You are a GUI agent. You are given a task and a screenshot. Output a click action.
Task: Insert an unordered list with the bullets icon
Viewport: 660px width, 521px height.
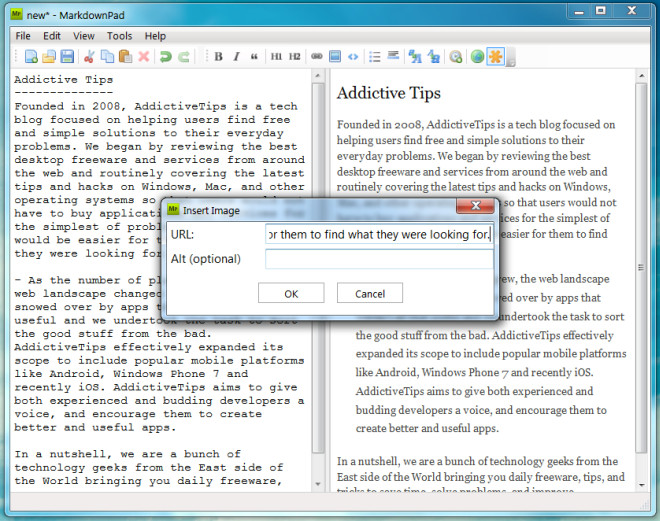click(375, 56)
